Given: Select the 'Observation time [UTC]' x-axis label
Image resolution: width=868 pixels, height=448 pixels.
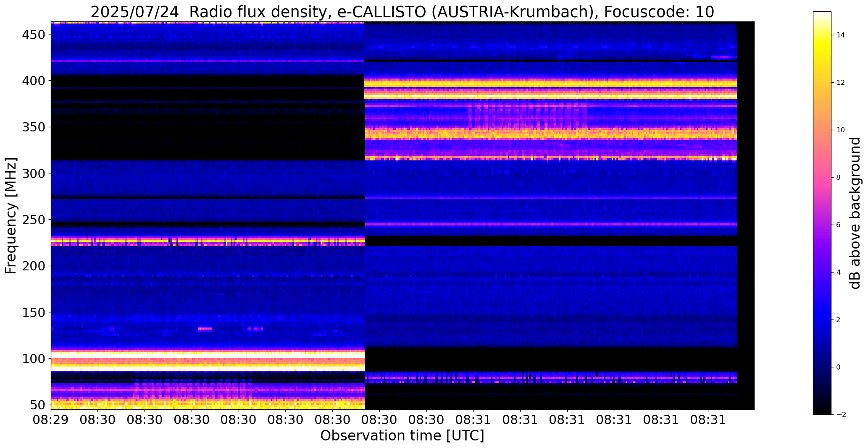Looking at the screenshot, I should pyautogui.click(x=402, y=435).
